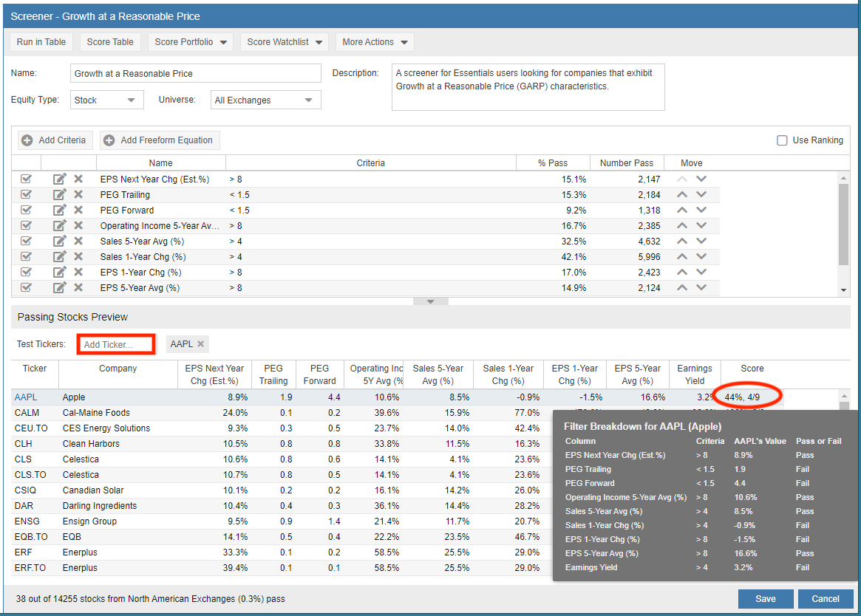Viewport: 861px width, 616px height.
Task: Uncheck EPS 5-Year Avg criterion checkbox
Action: coord(26,287)
